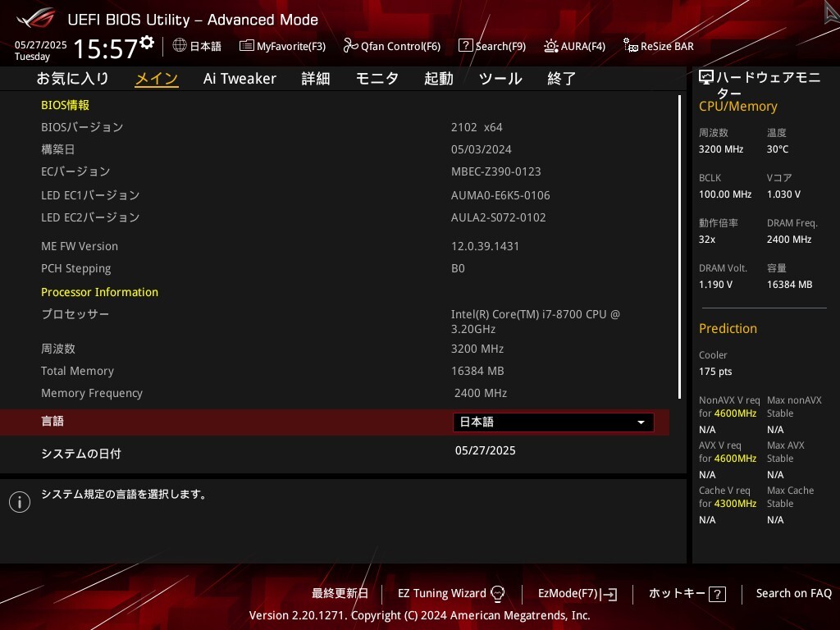Select the メイン tab
This screenshot has height=630, width=840.
pyautogui.click(x=157, y=79)
